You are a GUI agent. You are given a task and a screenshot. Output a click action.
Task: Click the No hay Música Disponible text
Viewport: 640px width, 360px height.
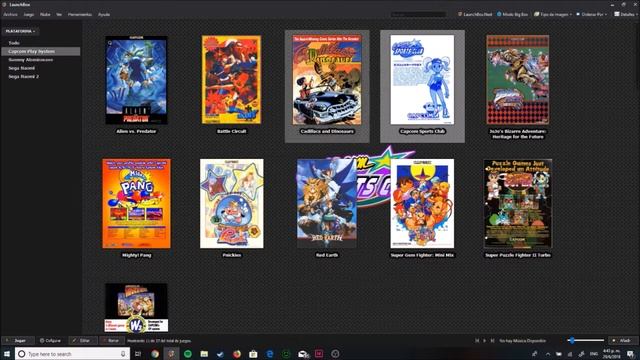pos(522,340)
